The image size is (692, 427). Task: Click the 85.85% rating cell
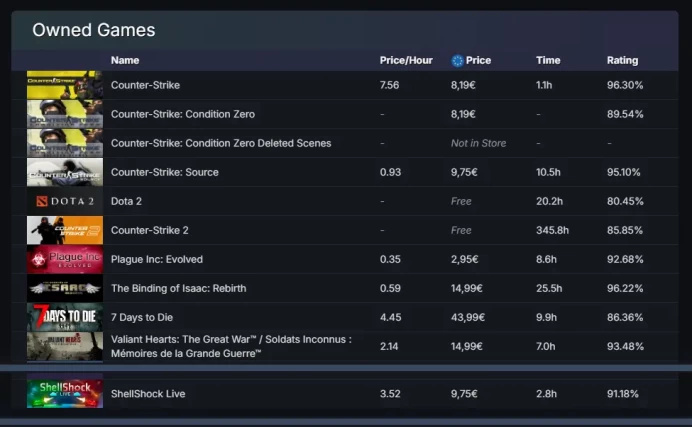(624, 230)
